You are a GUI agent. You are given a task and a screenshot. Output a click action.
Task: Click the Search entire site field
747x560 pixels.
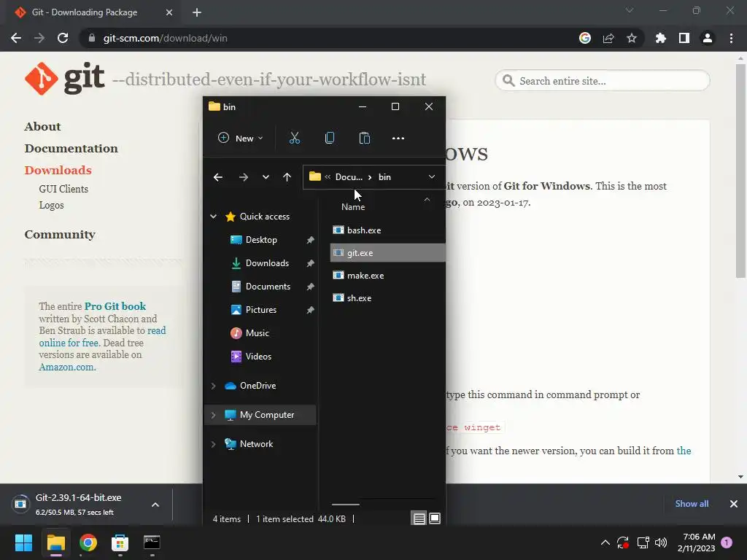(603, 81)
